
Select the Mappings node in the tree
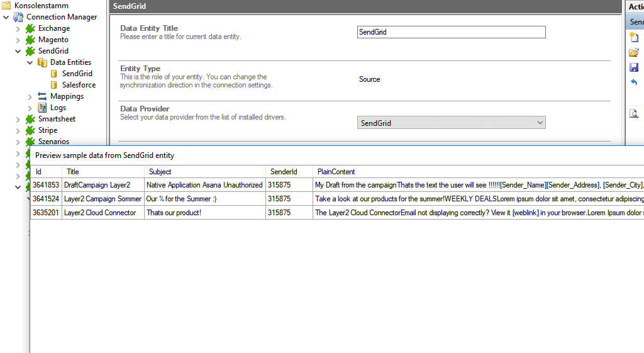coord(67,96)
